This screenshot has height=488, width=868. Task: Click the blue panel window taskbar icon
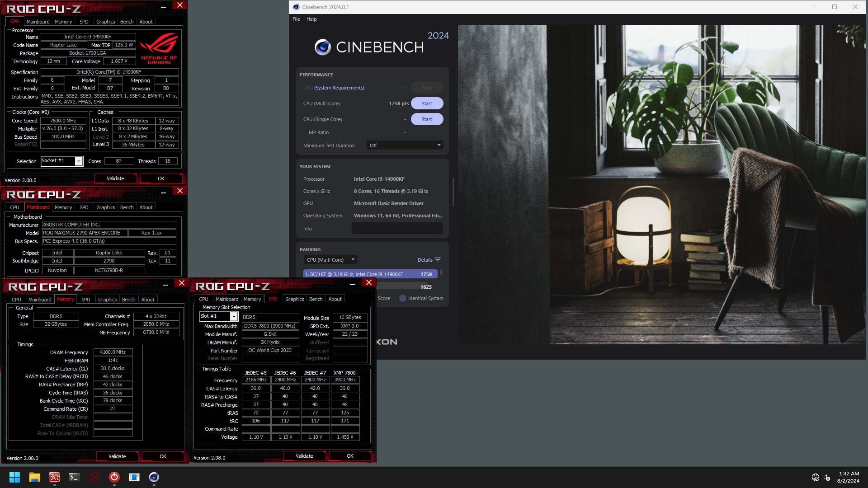(x=134, y=477)
